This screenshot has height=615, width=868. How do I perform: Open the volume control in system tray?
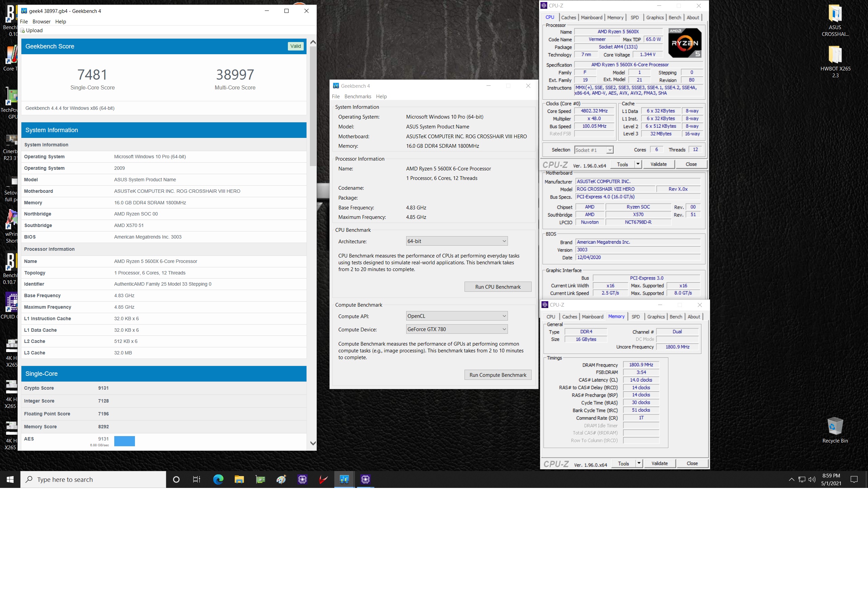(812, 479)
